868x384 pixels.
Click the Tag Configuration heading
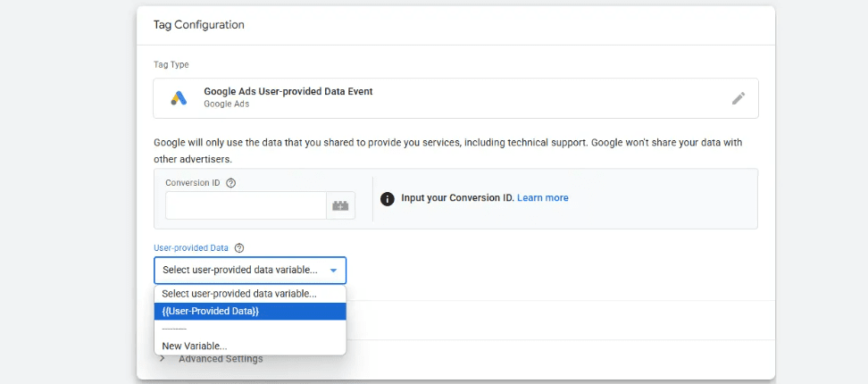coord(199,25)
